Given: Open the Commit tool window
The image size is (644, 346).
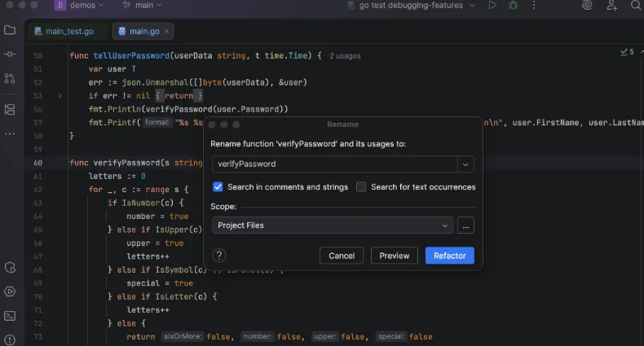Looking at the screenshot, I should click(x=10, y=54).
